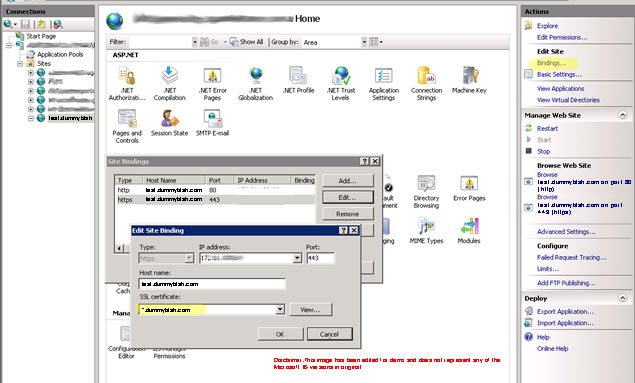Select the https binding row on port 443
635x383 pixels.
[215, 200]
